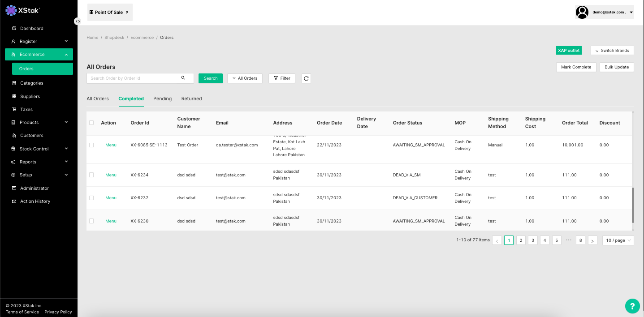644x317 pixels.
Task: Open Menu link for order XX-6232
Action: (x=111, y=198)
